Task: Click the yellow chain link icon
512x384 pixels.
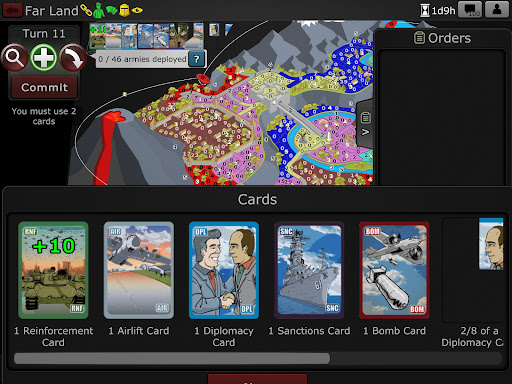Action: pos(86,10)
